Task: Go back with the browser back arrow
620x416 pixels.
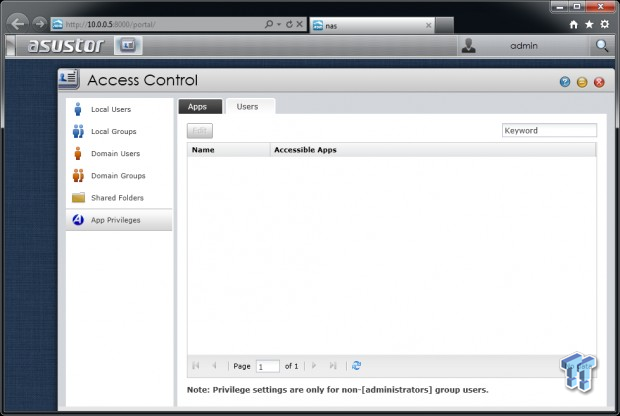Action: click(x=17, y=24)
